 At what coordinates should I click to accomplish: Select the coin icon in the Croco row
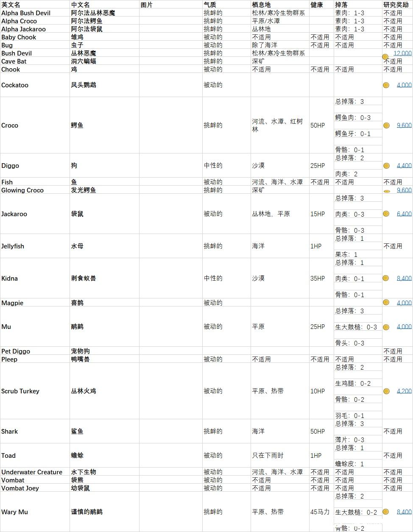pyautogui.click(x=386, y=125)
